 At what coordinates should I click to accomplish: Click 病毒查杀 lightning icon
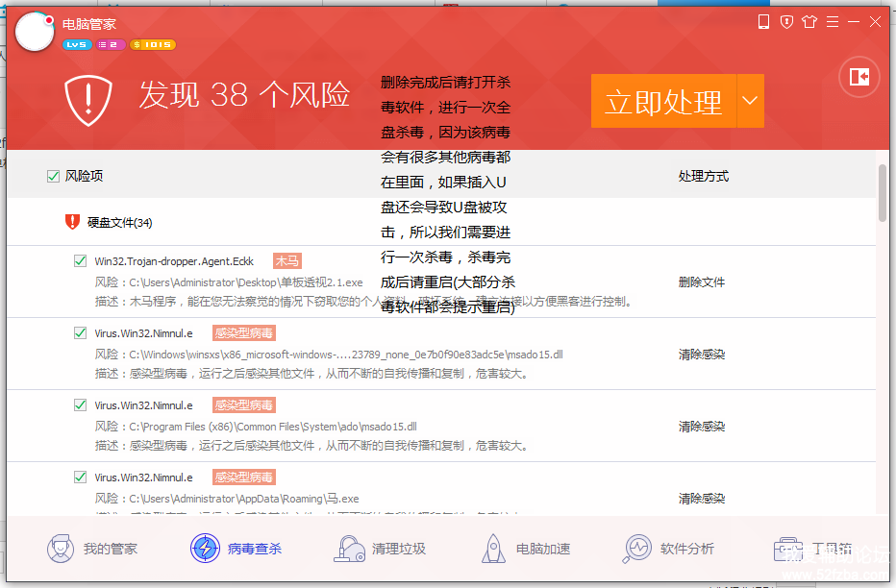coord(205,548)
